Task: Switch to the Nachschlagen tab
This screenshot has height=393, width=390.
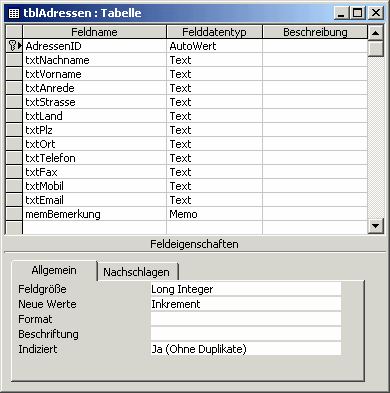Action: click(137, 272)
